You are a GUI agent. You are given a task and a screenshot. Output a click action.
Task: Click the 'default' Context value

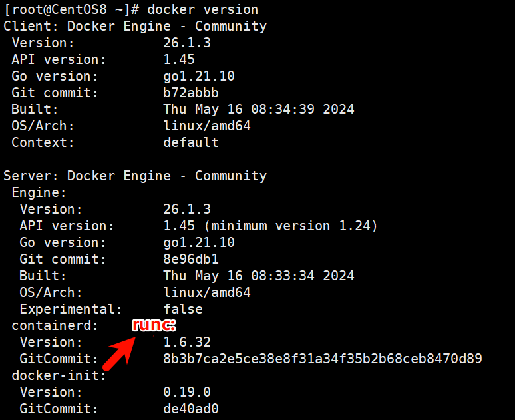(x=191, y=142)
